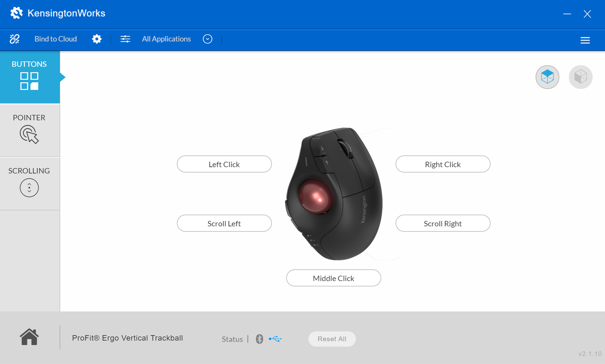Configure the Middle Click button
The width and height of the screenshot is (605, 364).
(x=333, y=278)
